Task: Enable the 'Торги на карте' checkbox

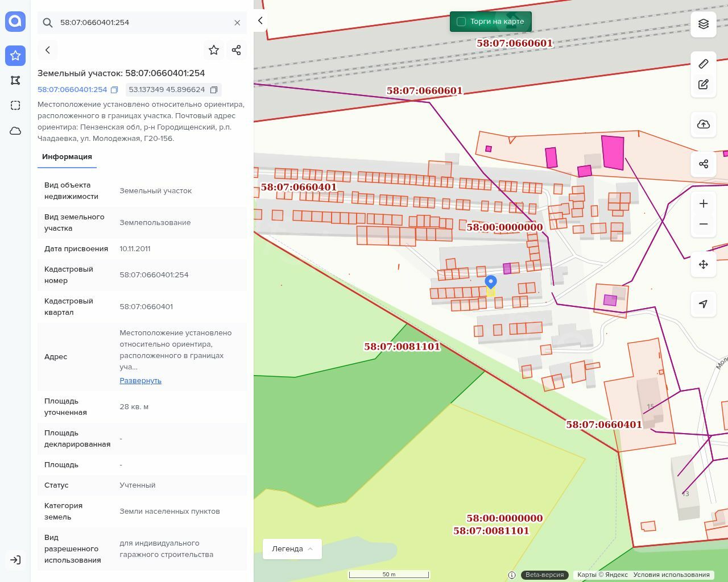Action: coord(461,22)
